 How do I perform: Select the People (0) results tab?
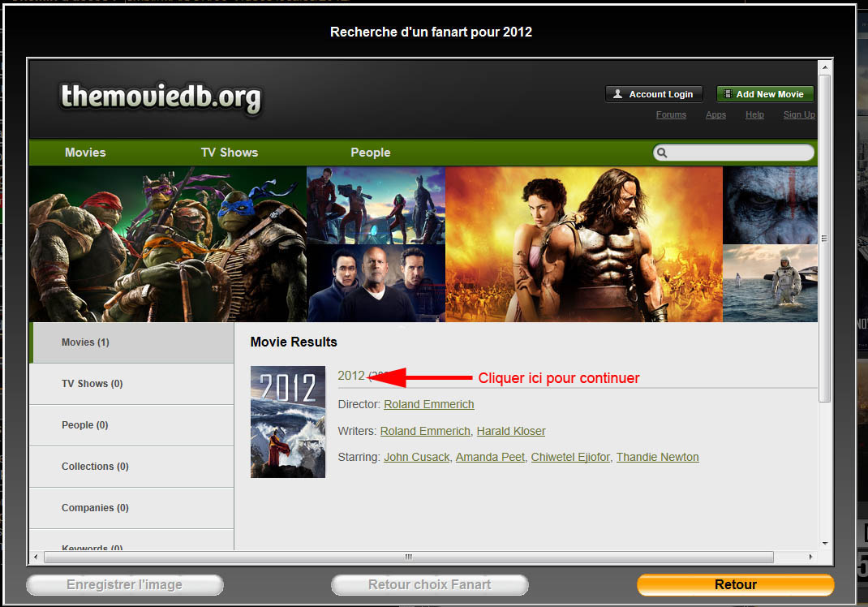click(131, 424)
